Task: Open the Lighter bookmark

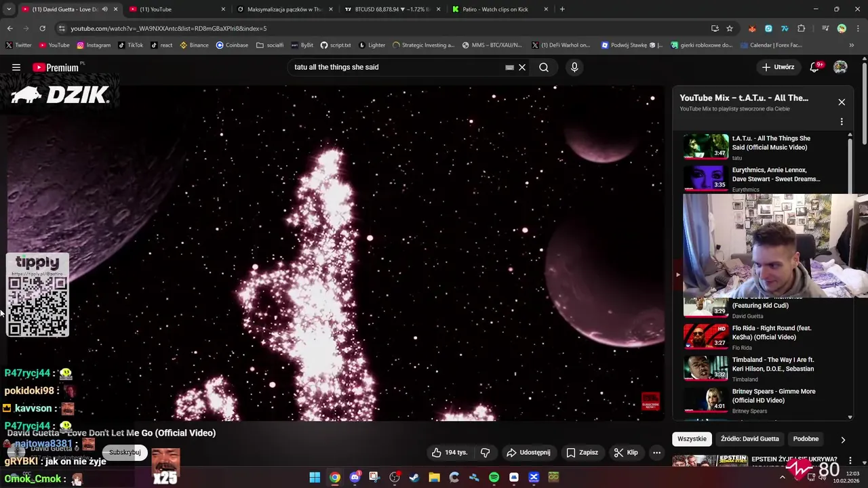Action: (x=372, y=45)
